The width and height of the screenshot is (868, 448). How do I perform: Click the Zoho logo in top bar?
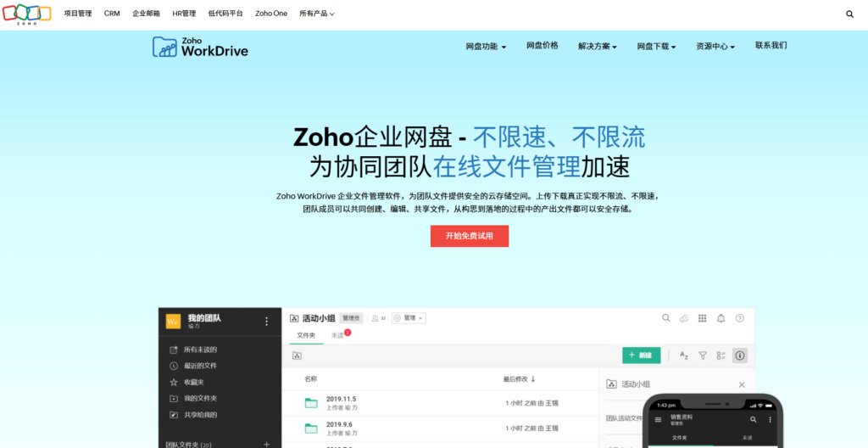(26, 14)
